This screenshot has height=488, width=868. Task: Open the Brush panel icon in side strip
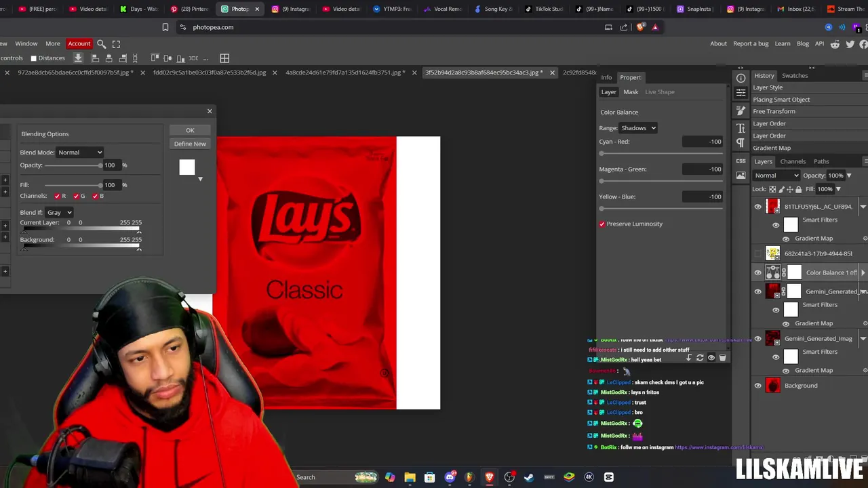tap(741, 110)
